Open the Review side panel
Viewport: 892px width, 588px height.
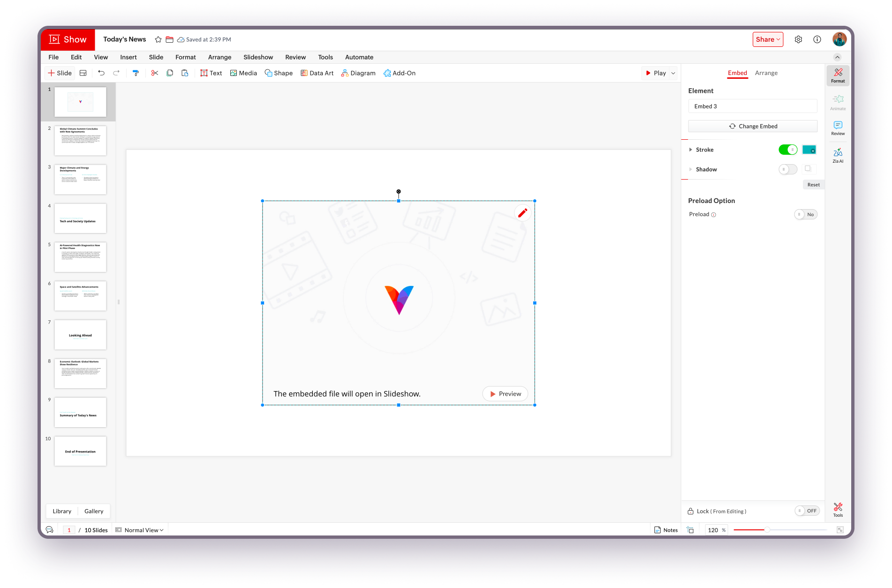838,128
